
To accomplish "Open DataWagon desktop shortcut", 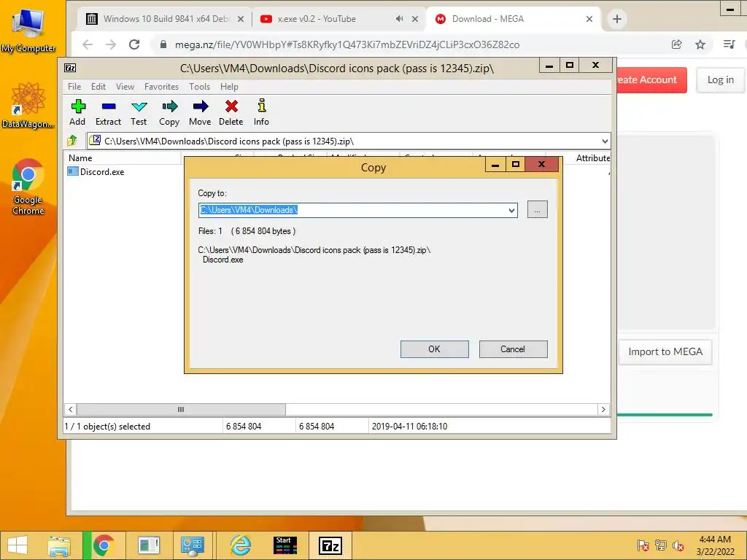I will point(28,106).
